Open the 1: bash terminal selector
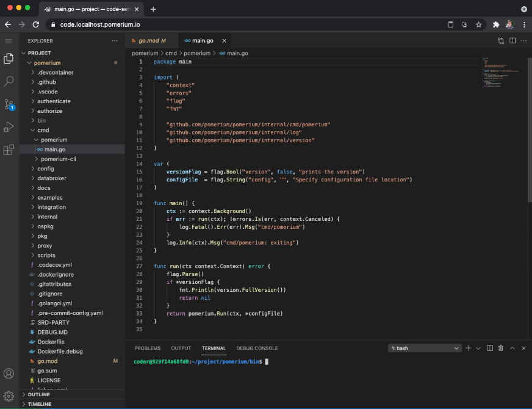The width and height of the screenshot is (532, 409). click(x=425, y=348)
